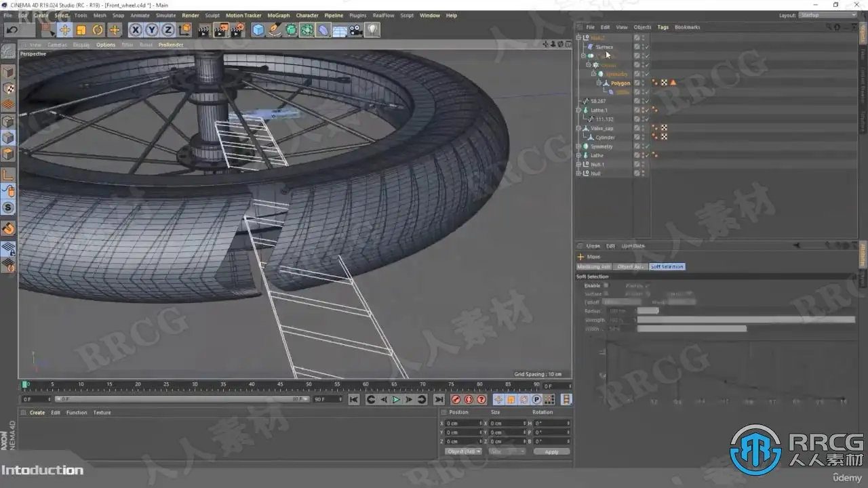The height and width of the screenshot is (488, 868).
Task: Toggle the Lathe.1 enable checkmark
Action: tap(646, 110)
